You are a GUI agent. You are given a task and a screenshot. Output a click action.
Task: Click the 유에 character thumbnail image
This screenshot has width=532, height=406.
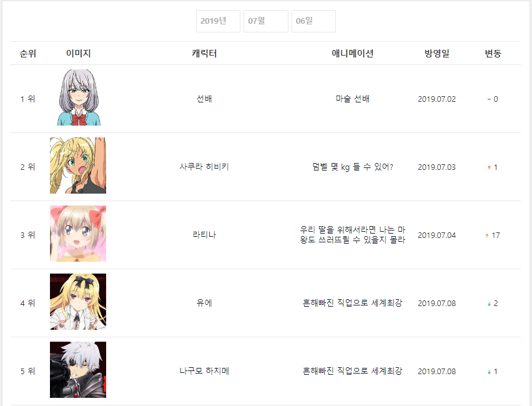[x=78, y=302]
